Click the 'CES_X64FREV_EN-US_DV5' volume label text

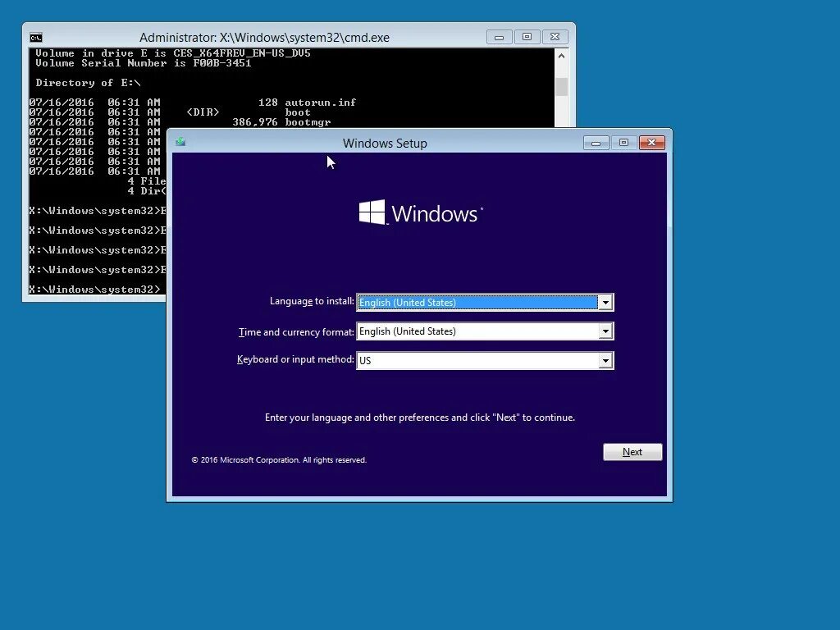pos(242,53)
